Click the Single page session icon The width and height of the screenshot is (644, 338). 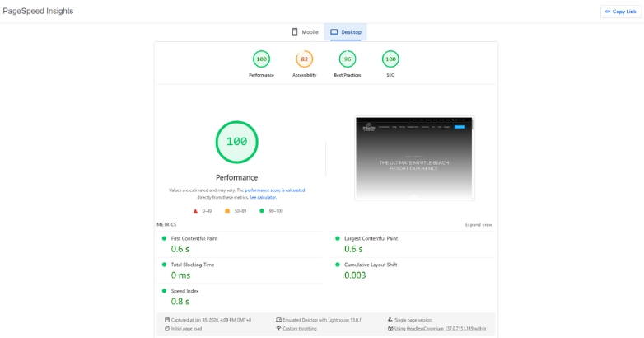click(390, 320)
